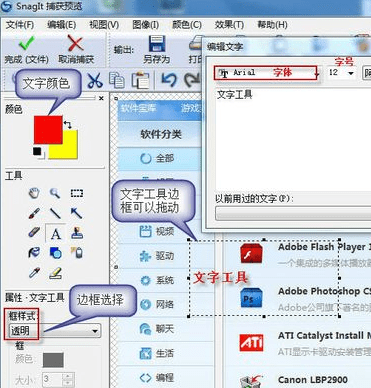Screen dimensions: 371x388
Task: Open the font size 12 dropdown
Action: click(x=341, y=72)
